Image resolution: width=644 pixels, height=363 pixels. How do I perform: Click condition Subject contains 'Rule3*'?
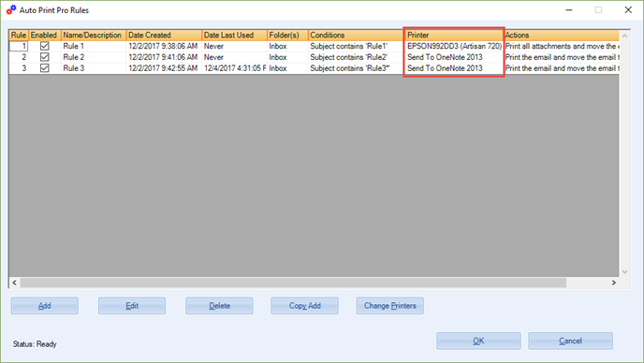[x=356, y=68]
